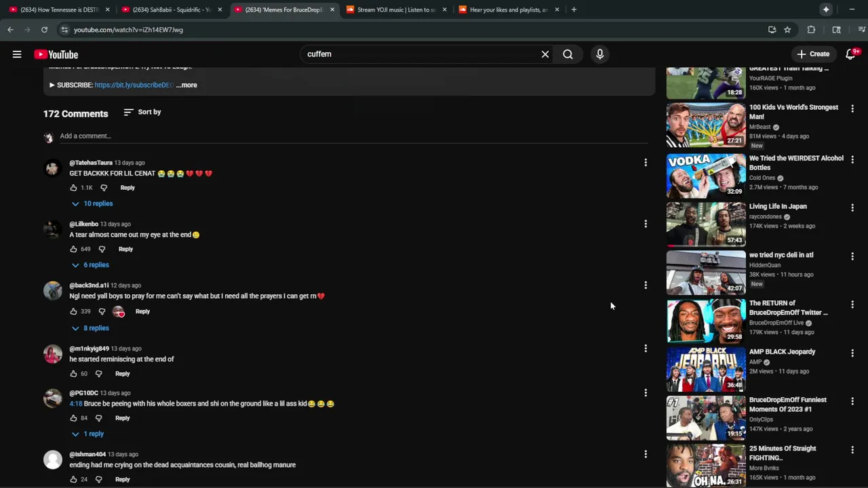Expand 10 replies under @TatehasTaura
The height and width of the screenshot is (488, 868).
92,203
